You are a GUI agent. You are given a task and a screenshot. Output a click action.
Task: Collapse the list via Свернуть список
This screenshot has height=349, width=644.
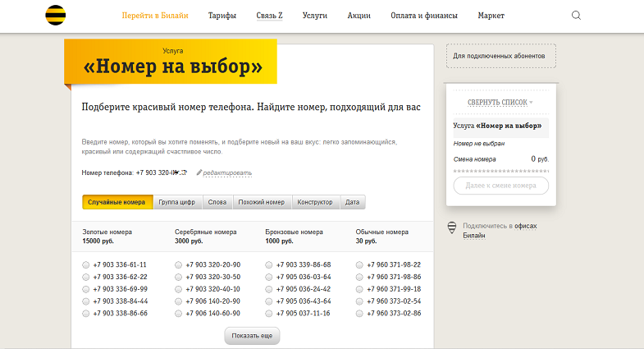pyautogui.click(x=500, y=103)
